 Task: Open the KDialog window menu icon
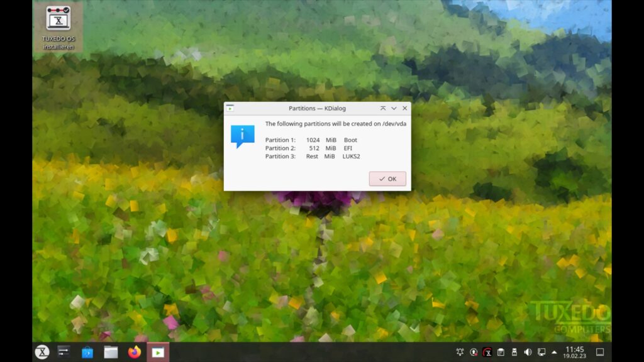pyautogui.click(x=230, y=108)
